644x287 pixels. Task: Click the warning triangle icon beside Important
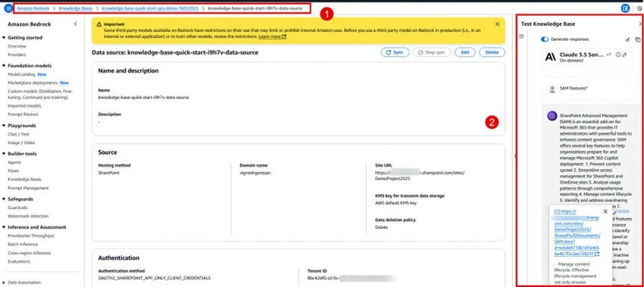tap(99, 25)
